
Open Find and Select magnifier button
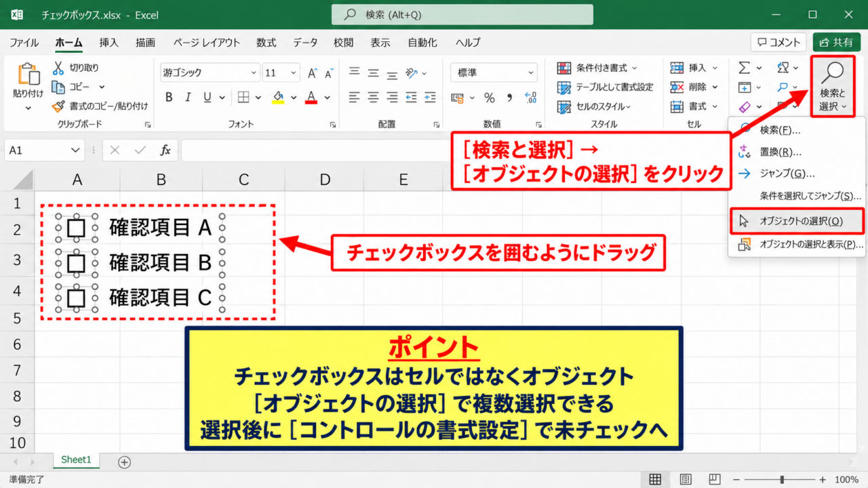pyautogui.click(x=832, y=87)
